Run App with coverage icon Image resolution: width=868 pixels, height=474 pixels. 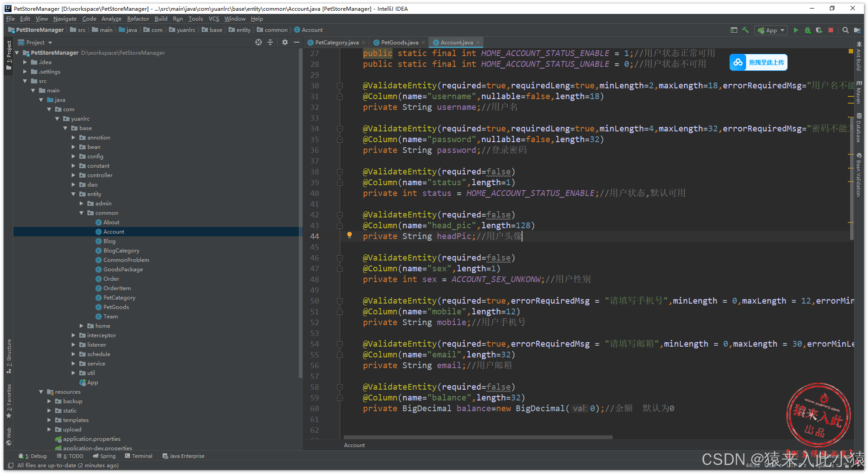pos(819,30)
